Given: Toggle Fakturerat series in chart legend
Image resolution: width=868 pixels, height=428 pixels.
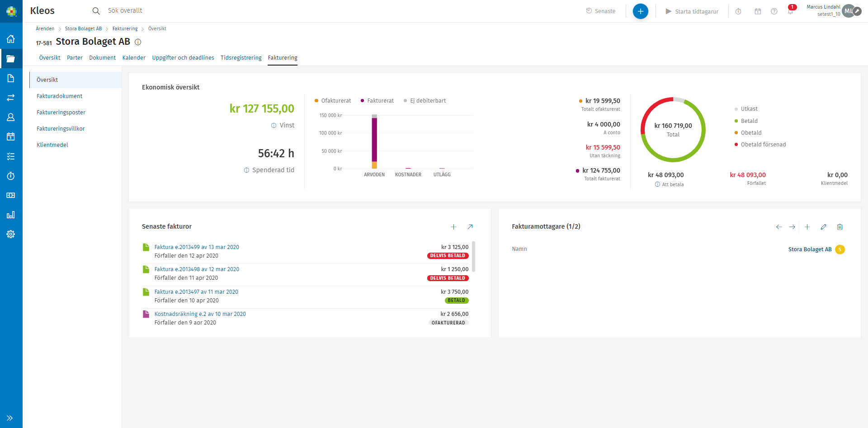Looking at the screenshot, I should click(x=377, y=101).
